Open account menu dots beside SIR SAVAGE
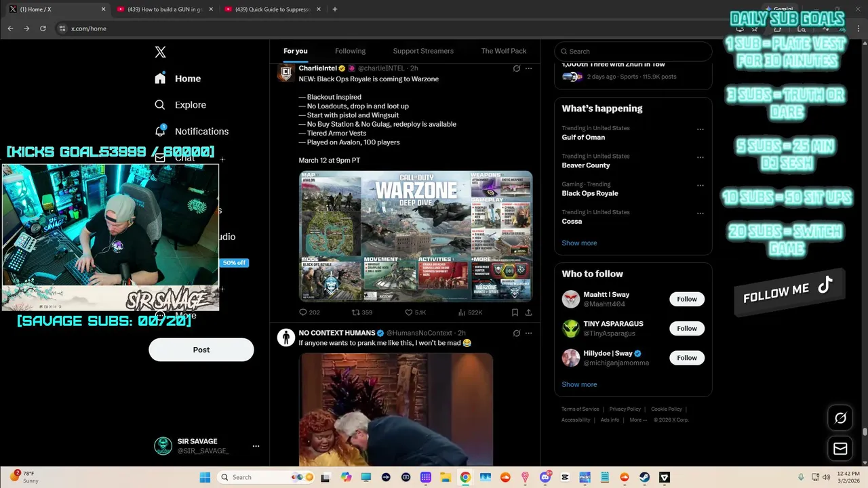Viewport: 868px width, 488px height. point(256,446)
